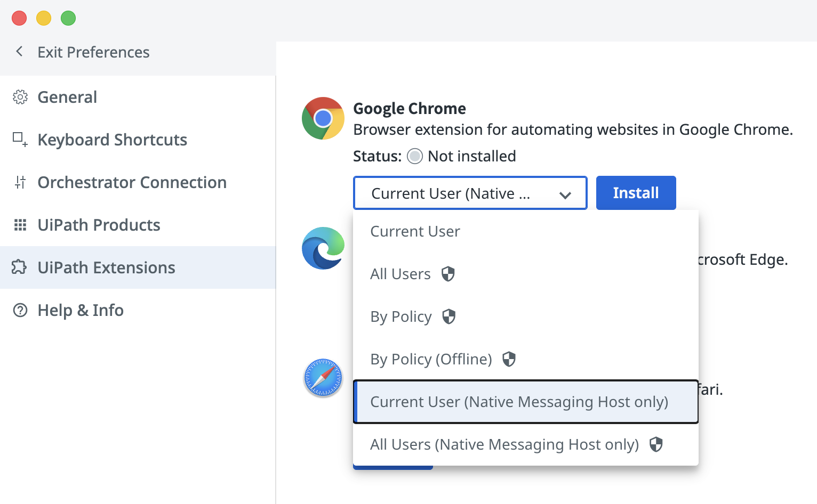Click the Google Chrome logo icon
The width and height of the screenshot is (817, 504).
click(323, 118)
